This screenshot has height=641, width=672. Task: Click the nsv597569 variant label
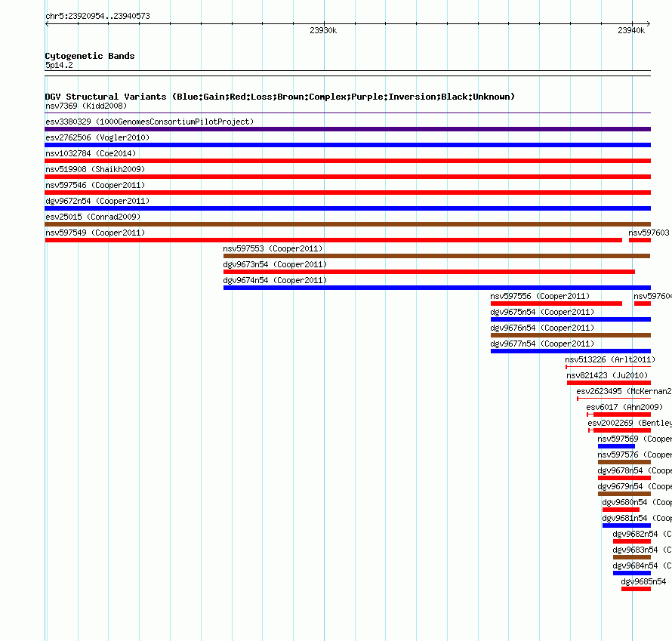(634, 439)
